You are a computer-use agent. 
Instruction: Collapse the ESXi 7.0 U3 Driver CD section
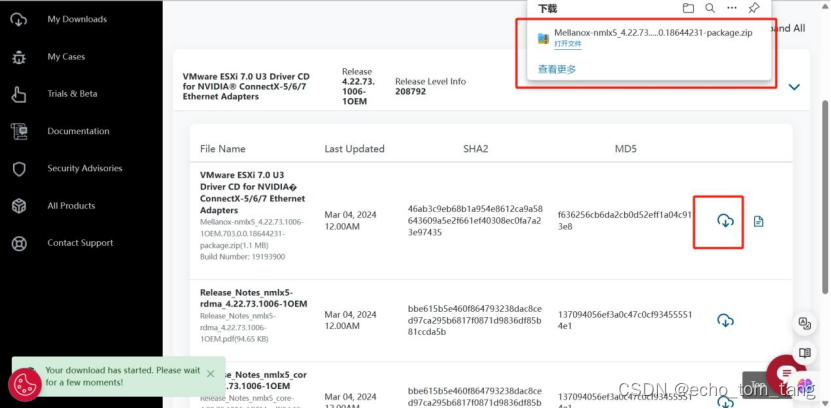(794, 87)
